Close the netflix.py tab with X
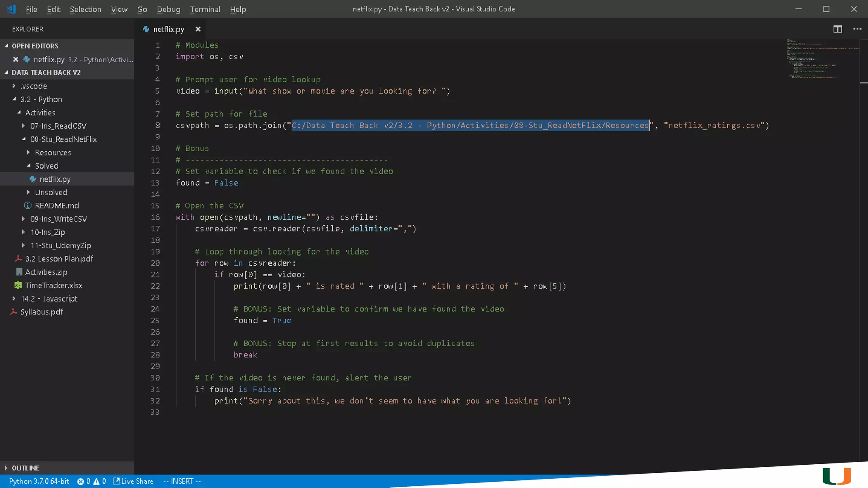The width and height of the screenshot is (868, 488). pos(198,29)
